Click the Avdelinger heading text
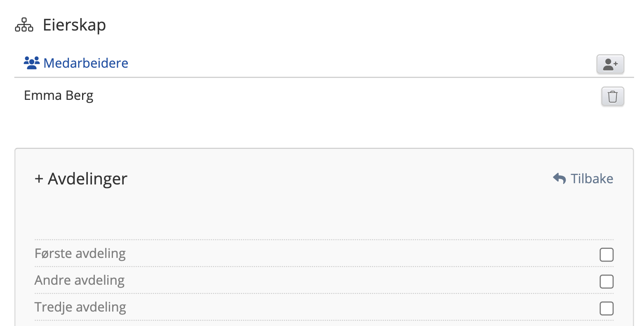This screenshot has width=644, height=326. (x=87, y=179)
